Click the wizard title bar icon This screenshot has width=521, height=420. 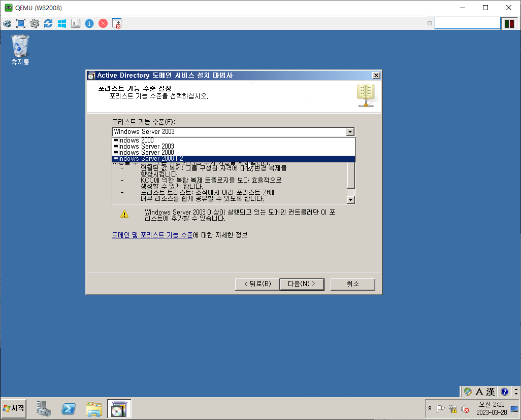[91, 76]
